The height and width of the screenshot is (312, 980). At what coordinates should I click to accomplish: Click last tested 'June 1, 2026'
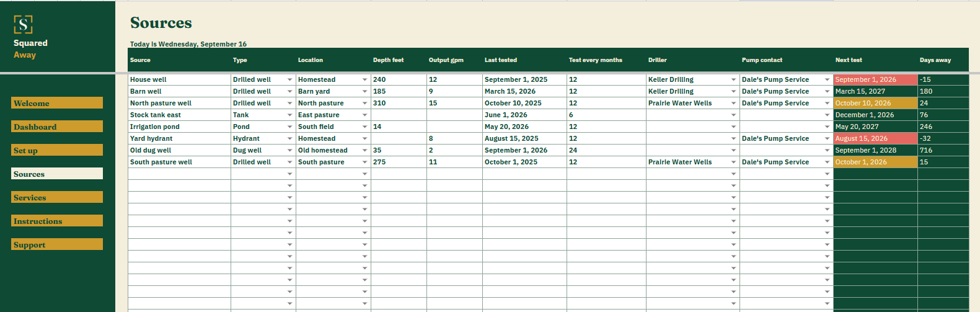coord(524,115)
